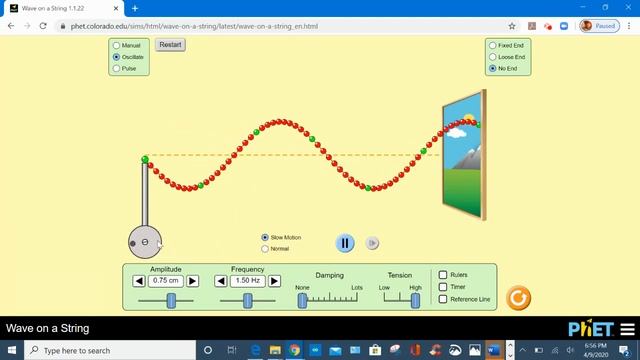Click the Damping slider handle

(x=302, y=301)
